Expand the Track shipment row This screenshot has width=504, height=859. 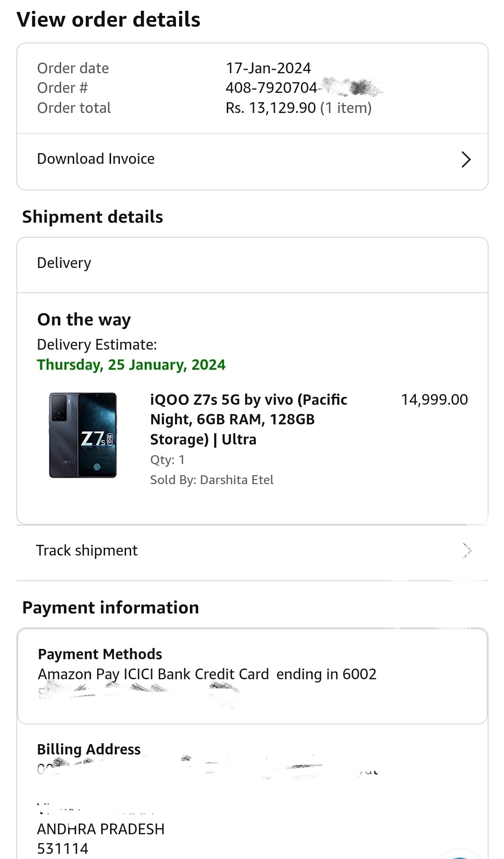252,550
